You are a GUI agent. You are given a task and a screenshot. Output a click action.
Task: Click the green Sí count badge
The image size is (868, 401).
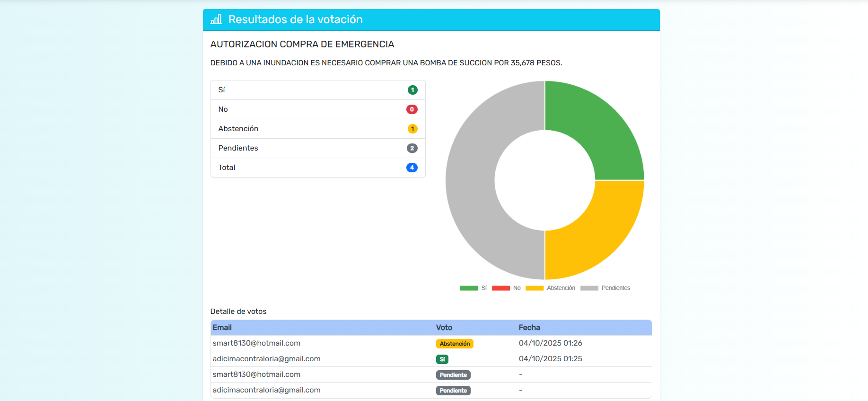coord(412,90)
